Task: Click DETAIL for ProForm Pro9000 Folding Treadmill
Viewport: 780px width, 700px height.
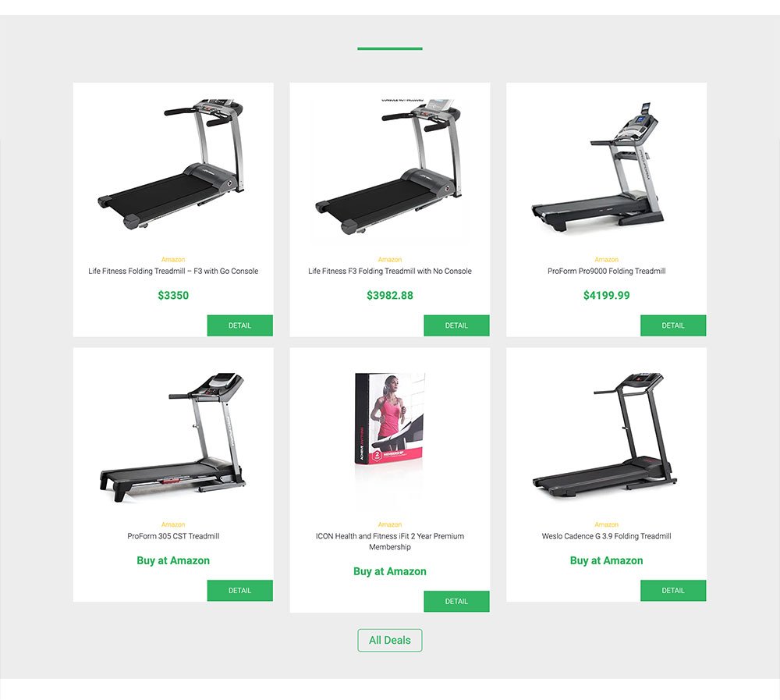Action: coord(673,325)
